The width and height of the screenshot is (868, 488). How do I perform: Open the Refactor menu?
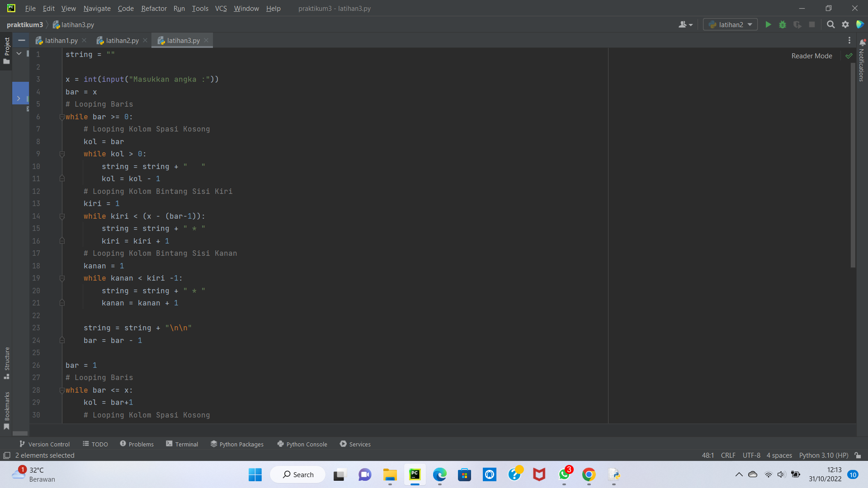[154, 8]
